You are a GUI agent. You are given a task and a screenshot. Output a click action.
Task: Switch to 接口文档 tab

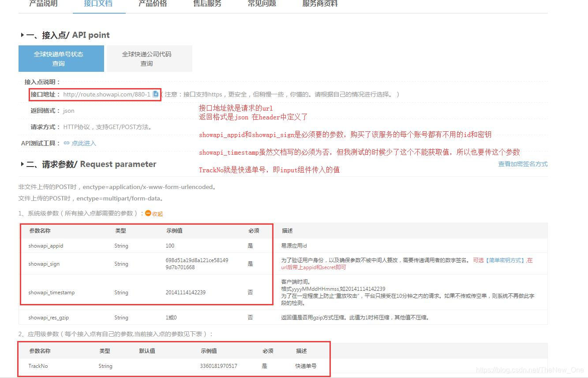98,4
